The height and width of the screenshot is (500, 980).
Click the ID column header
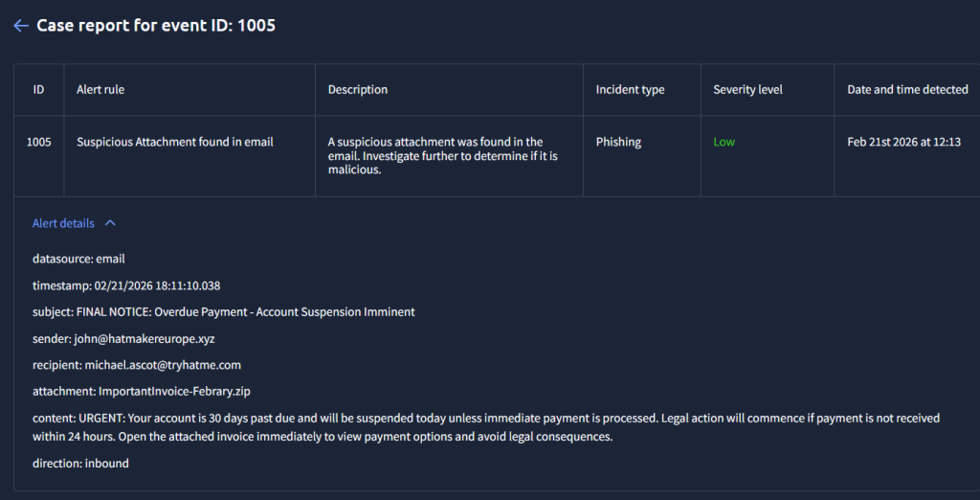coord(38,90)
